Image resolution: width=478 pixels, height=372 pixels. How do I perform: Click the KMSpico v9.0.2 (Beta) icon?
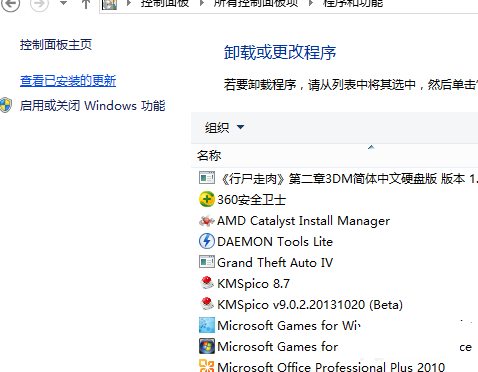[x=207, y=304]
